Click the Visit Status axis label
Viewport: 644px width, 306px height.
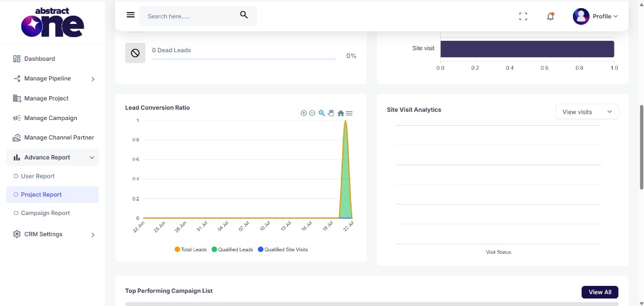498,252
